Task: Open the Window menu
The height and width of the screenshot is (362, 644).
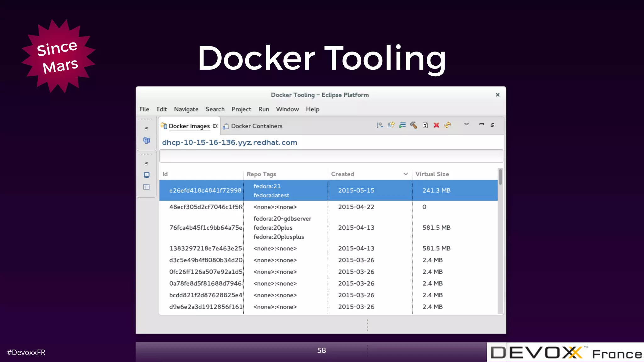Action: coord(287,109)
